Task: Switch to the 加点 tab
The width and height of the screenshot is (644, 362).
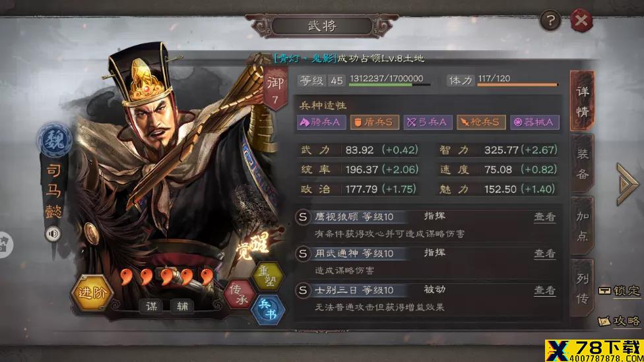Action: pyautogui.click(x=583, y=226)
